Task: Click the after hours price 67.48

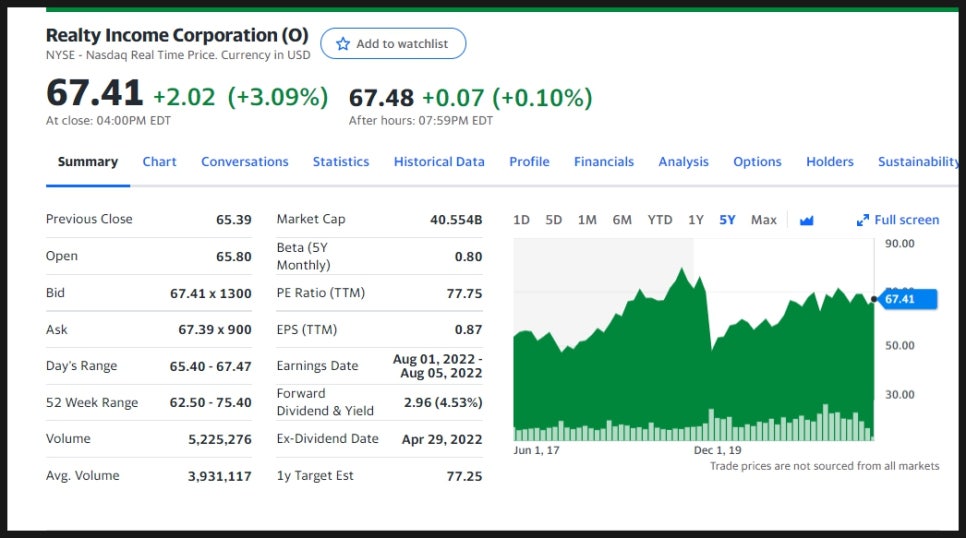Action: coord(381,98)
